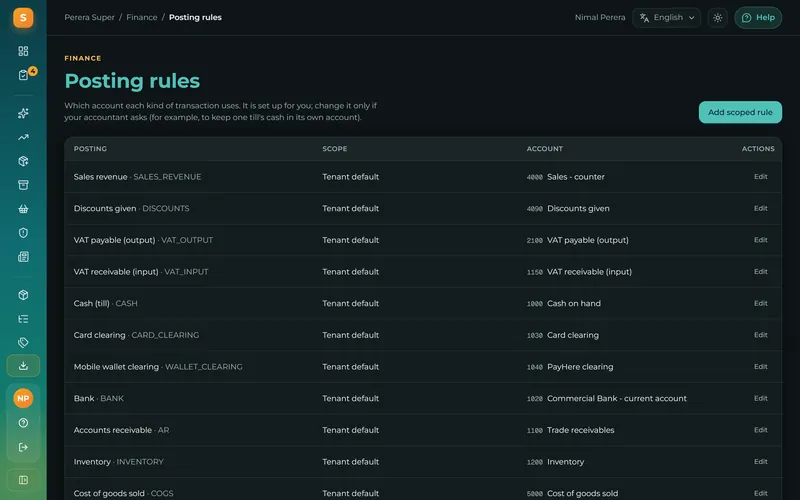Screen dimensions: 800x500
Task: Open the package-plus icon in sidebar
Action: 23,161
